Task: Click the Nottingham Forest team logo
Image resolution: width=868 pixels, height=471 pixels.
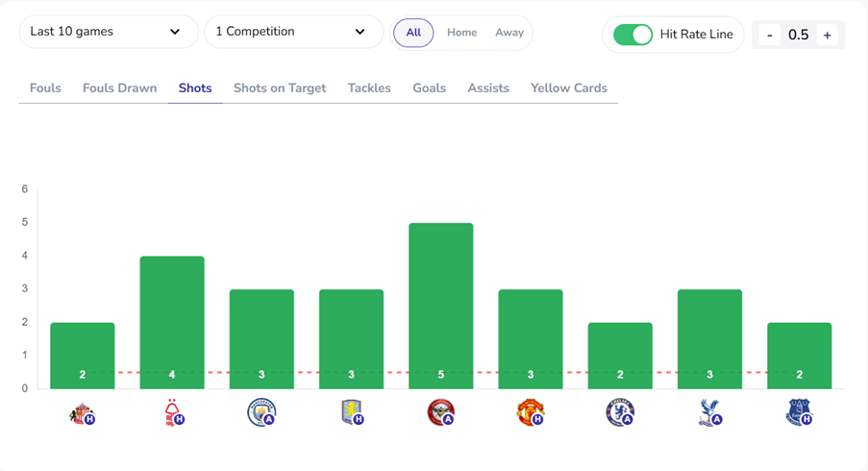Action: point(173,413)
